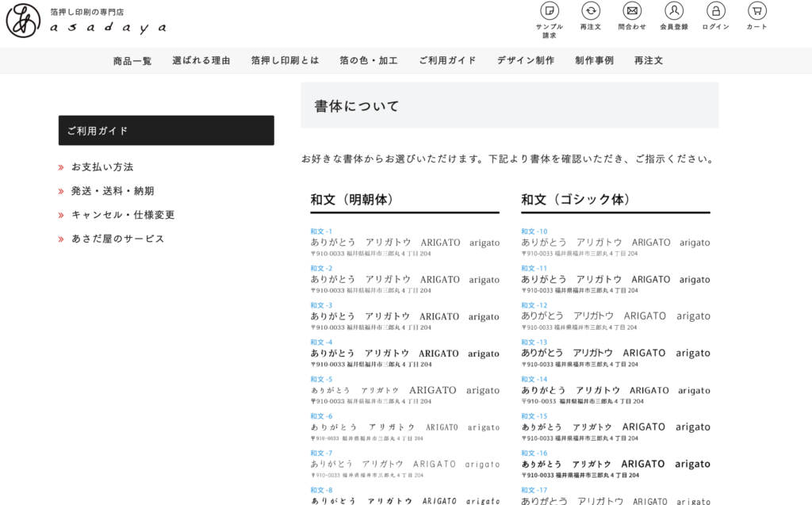Select デザイン制作 menu item
The width and height of the screenshot is (812, 505).
click(526, 60)
